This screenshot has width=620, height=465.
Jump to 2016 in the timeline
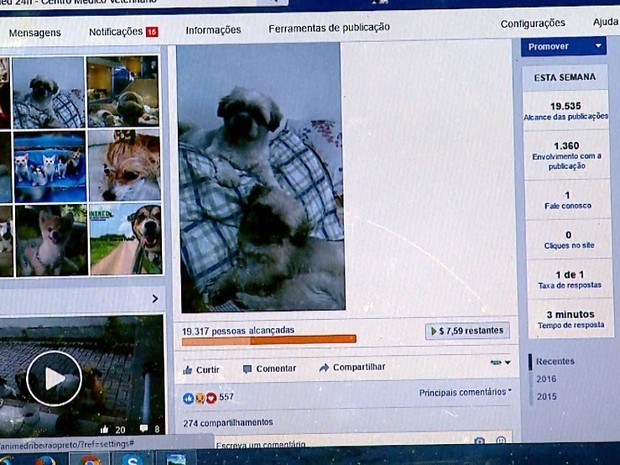point(546,379)
